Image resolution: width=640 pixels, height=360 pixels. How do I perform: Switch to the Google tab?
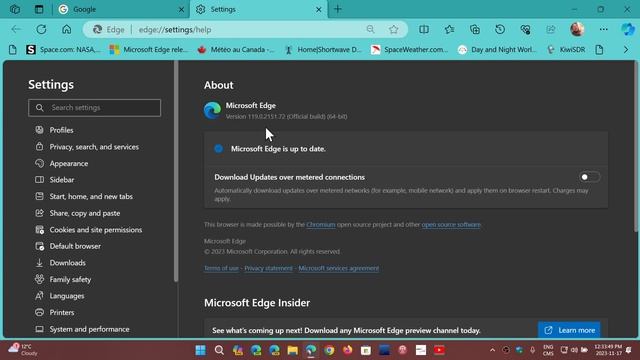point(120,9)
